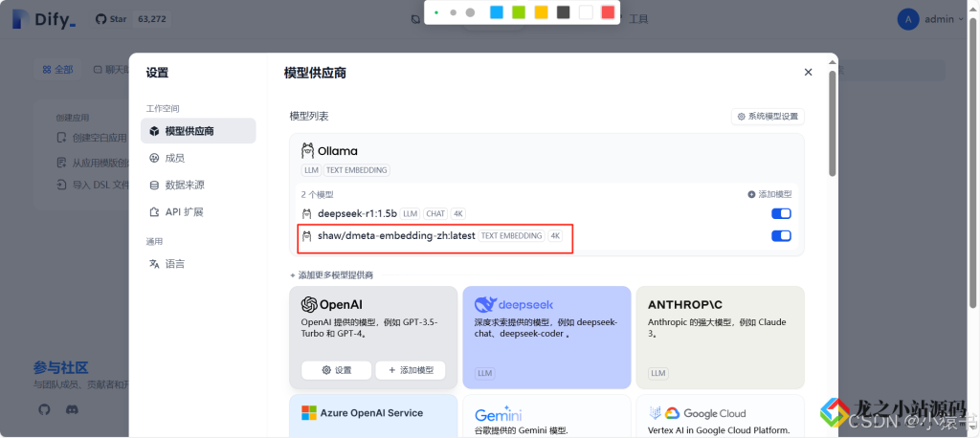
Task: Close the 设置 settings dialog
Action: pyautogui.click(x=808, y=73)
